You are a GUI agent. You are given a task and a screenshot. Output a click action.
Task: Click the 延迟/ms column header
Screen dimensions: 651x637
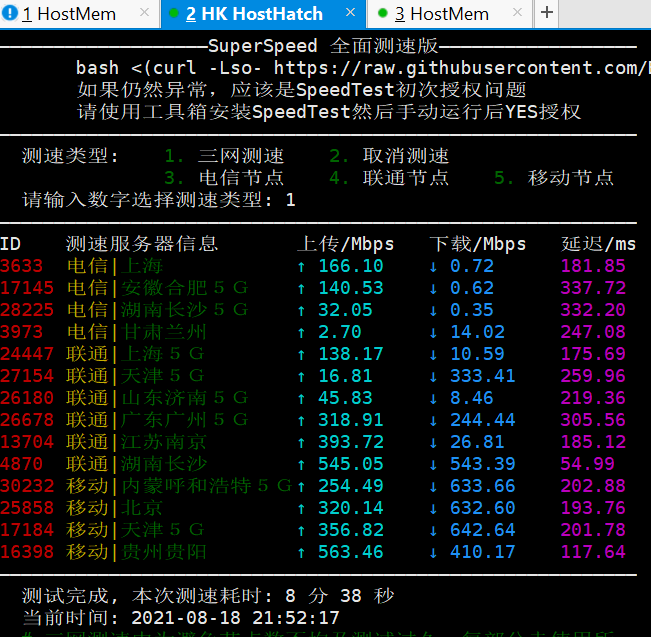click(598, 244)
